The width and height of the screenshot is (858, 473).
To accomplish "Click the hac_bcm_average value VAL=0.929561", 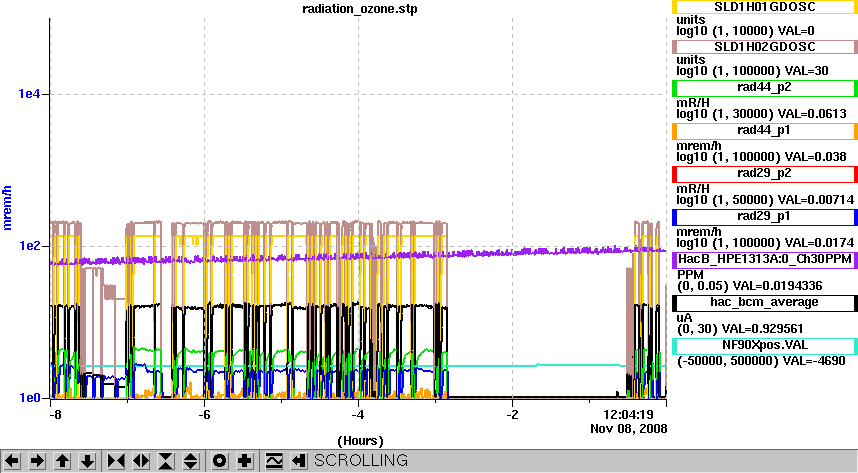I will [762, 329].
